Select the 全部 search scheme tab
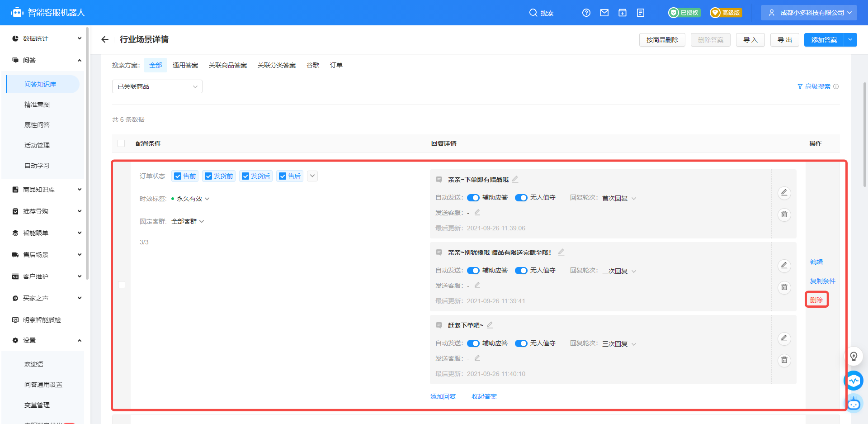Image resolution: width=868 pixels, height=424 pixels. click(156, 65)
